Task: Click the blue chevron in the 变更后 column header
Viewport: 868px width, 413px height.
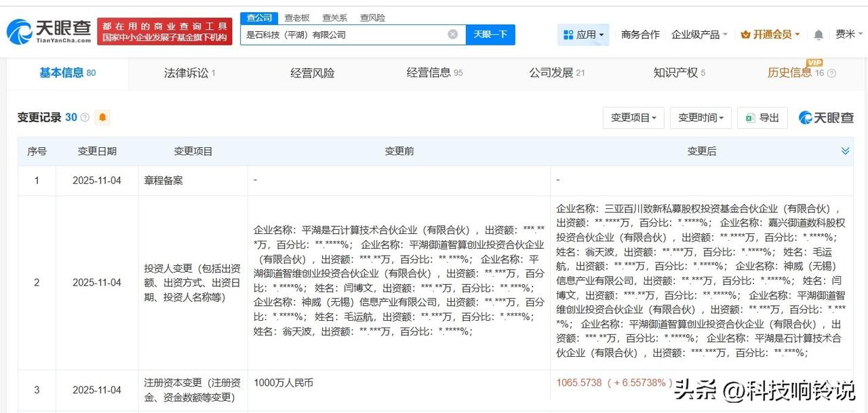Action: pos(845,151)
